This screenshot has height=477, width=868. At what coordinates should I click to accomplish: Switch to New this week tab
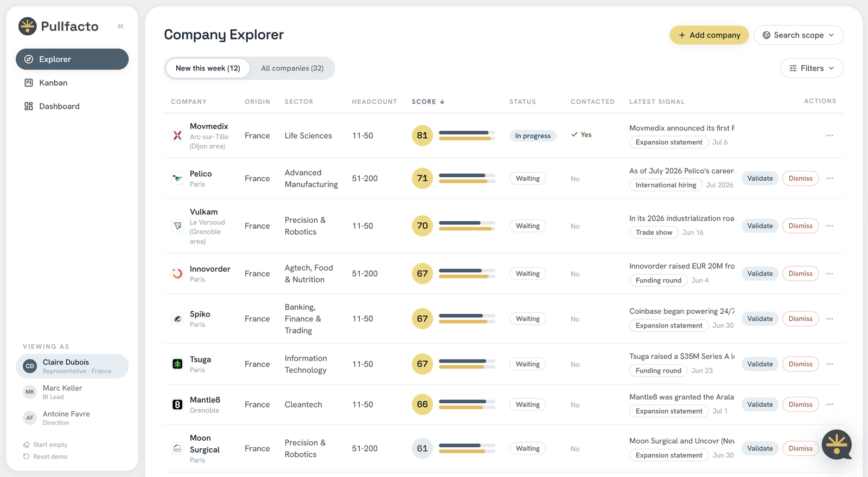click(208, 68)
